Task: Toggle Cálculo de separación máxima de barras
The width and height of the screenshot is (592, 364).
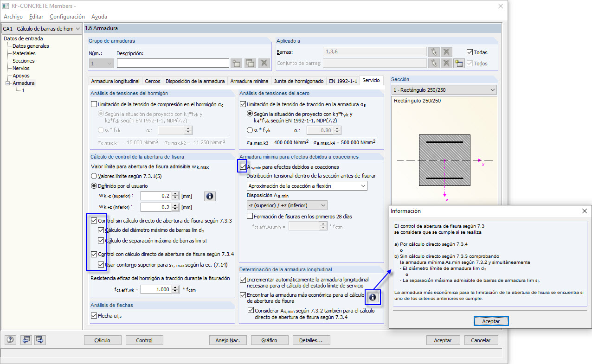Action: (x=101, y=241)
